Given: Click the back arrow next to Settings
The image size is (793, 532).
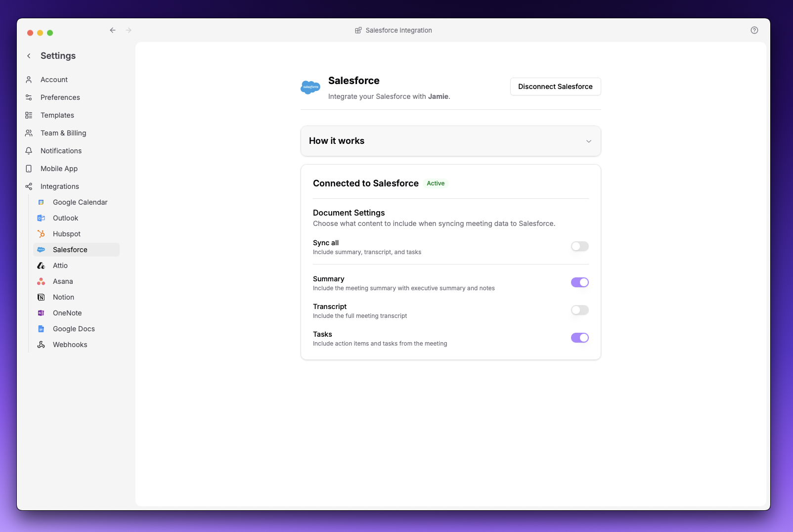Looking at the screenshot, I should [28, 55].
